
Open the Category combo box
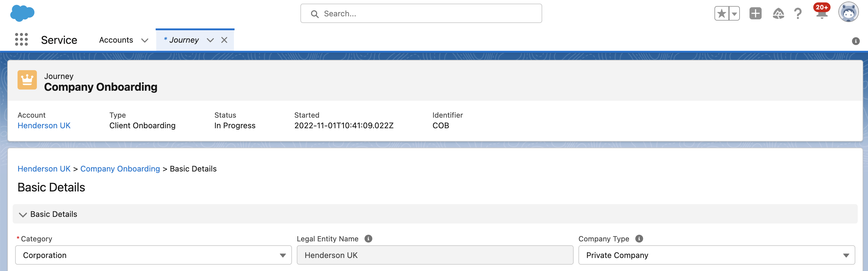153,255
